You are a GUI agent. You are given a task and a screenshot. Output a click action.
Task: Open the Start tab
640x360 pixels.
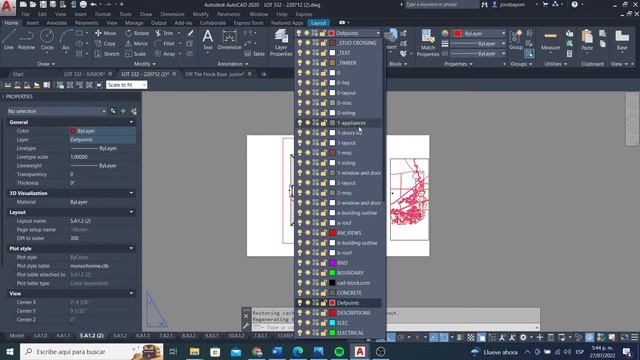click(x=18, y=74)
